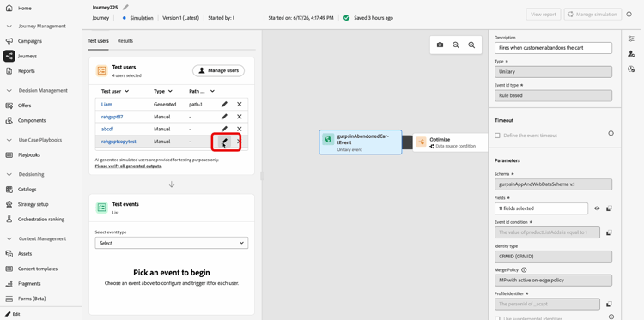644x320 pixels.
Task: Collapse the Use Case Playbooks section
Action: [x=9, y=140]
